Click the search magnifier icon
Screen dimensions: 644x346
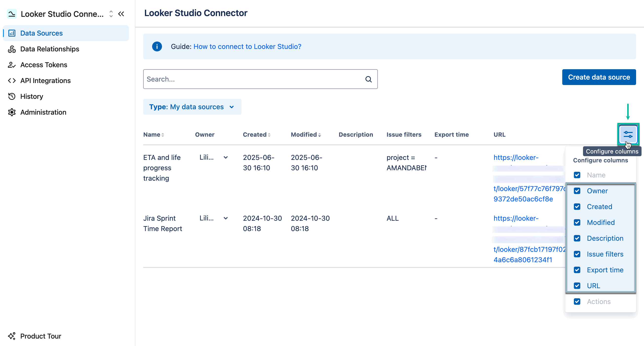(368, 79)
